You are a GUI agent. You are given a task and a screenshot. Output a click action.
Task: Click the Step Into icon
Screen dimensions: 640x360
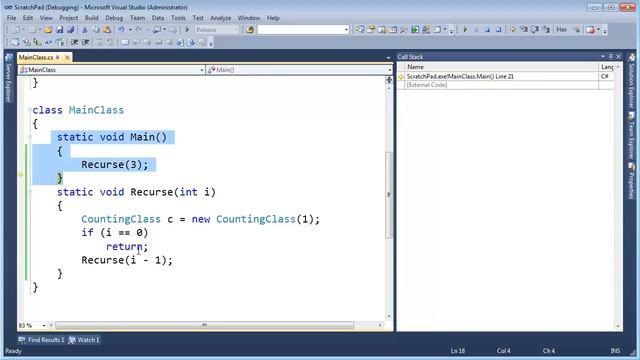pos(524,30)
